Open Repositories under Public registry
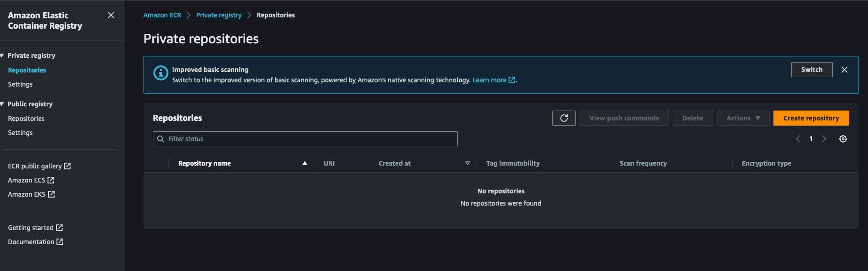The width and height of the screenshot is (868, 271). point(26,119)
